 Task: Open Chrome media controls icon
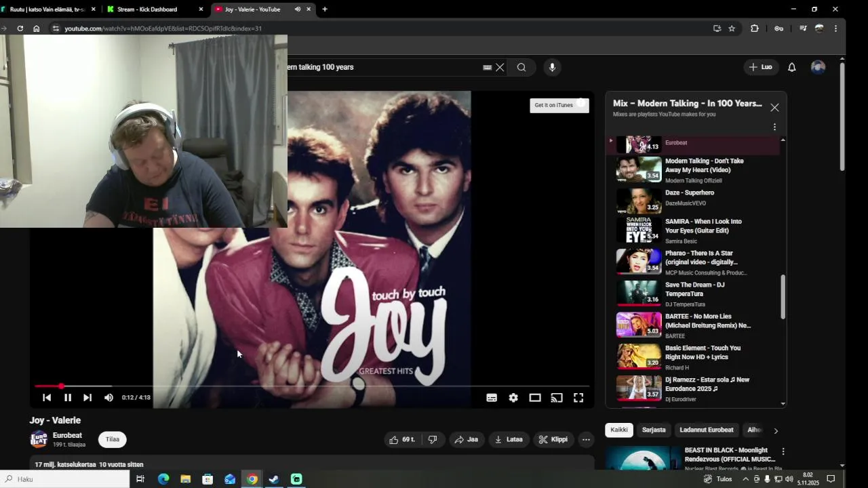pos(803,28)
